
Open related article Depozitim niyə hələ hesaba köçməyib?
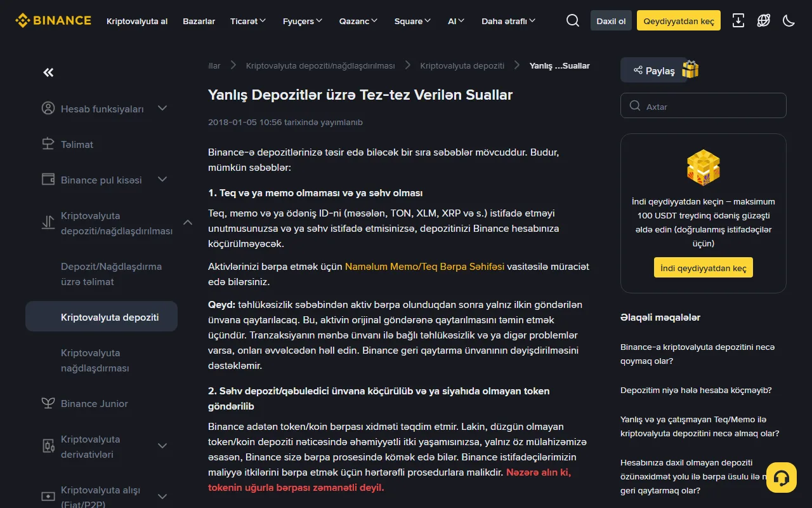pos(696,390)
